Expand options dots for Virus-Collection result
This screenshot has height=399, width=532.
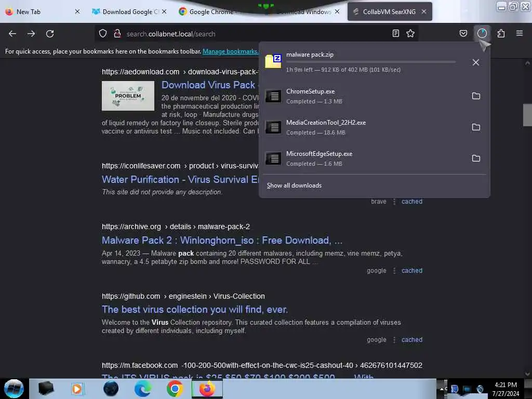click(x=394, y=340)
